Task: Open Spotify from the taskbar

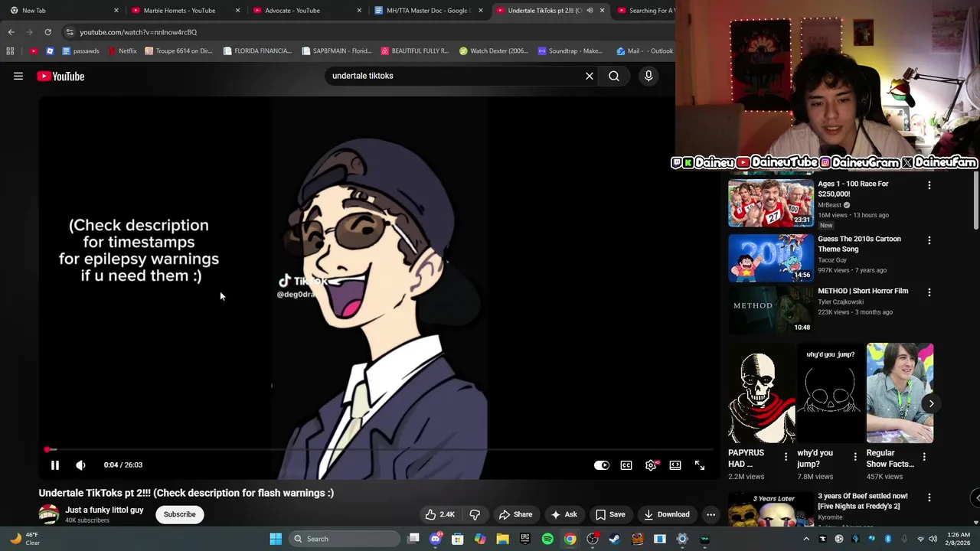Action: click(547, 539)
